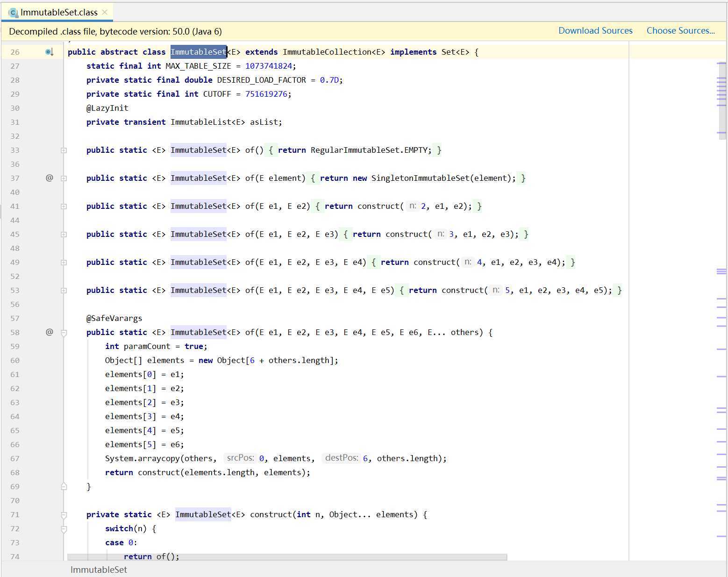Viewport: 728px width, 577px height.
Task: Click System.arraycopy call on line 67
Action: pyautogui.click(x=142, y=458)
